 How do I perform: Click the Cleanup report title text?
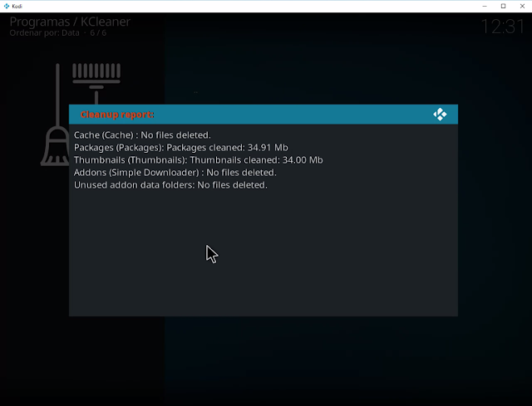[117, 115]
